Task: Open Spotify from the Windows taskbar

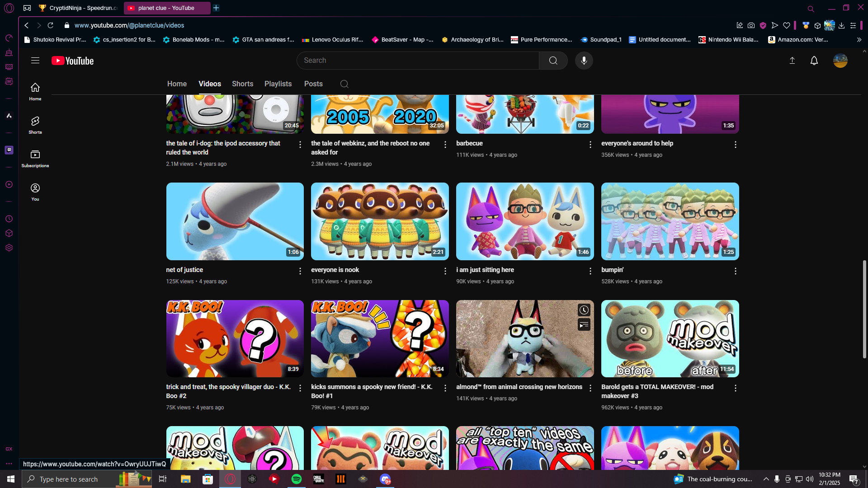Action: tap(297, 479)
